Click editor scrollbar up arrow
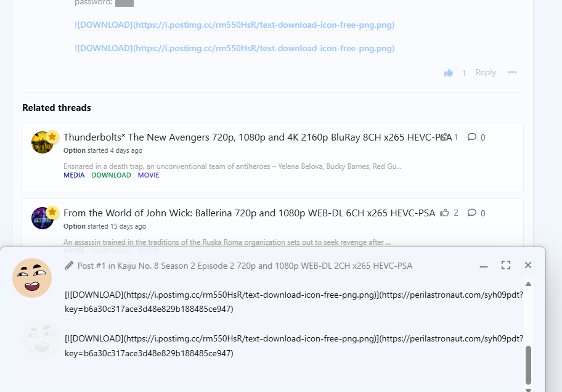Viewport: 562px width, 392px height. [528, 284]
